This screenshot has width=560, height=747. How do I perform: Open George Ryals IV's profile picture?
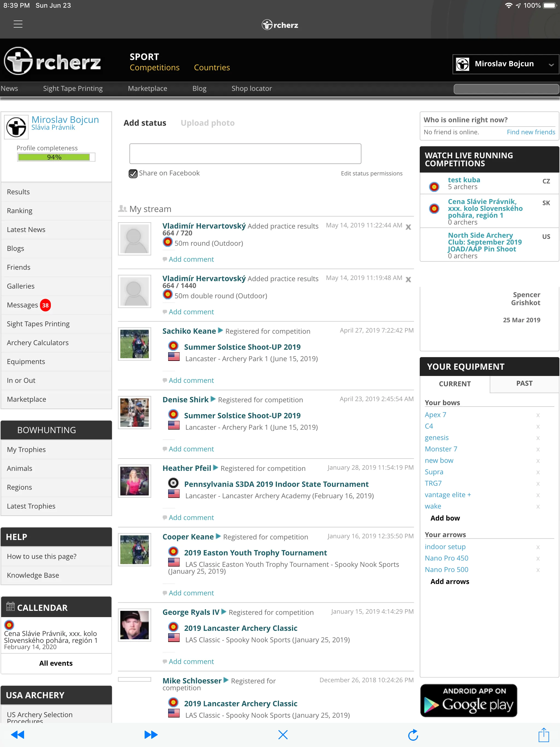pyautogui.click(x=135, y=625)
